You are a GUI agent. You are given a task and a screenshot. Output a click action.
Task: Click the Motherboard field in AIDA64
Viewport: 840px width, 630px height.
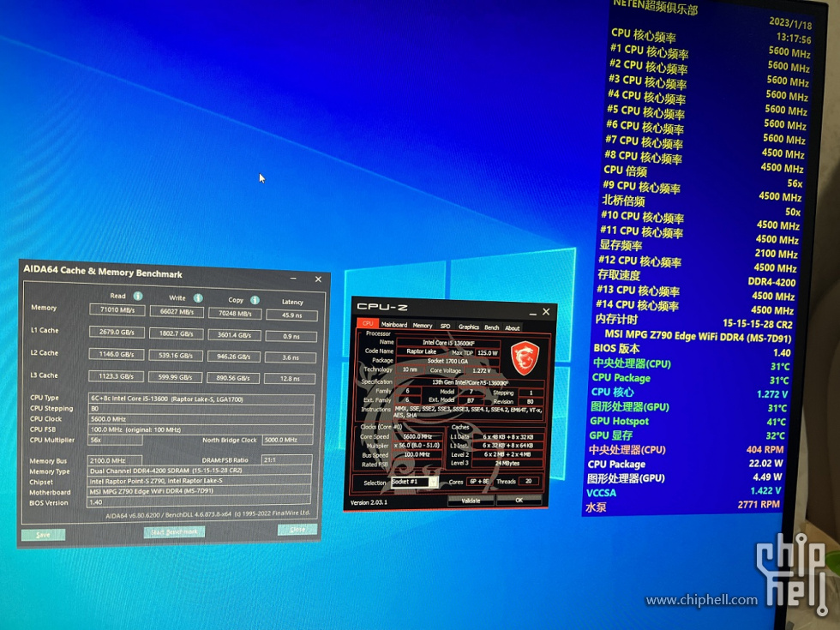point(199,490)
